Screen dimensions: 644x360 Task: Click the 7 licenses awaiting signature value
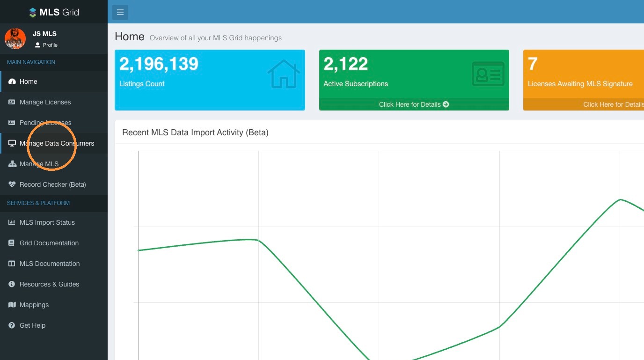(x=533, y=64)
